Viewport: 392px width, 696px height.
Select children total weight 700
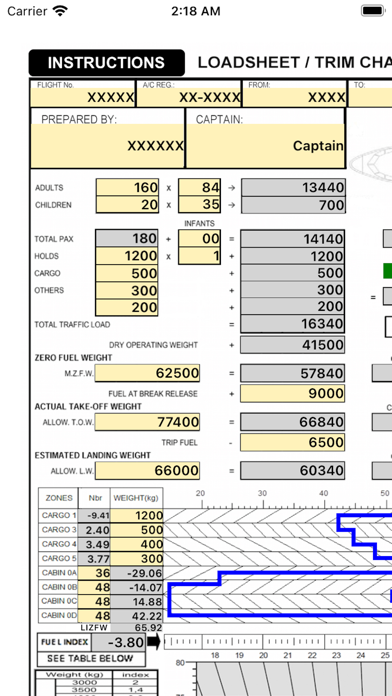pyautogui.click(x=293, y=205)
